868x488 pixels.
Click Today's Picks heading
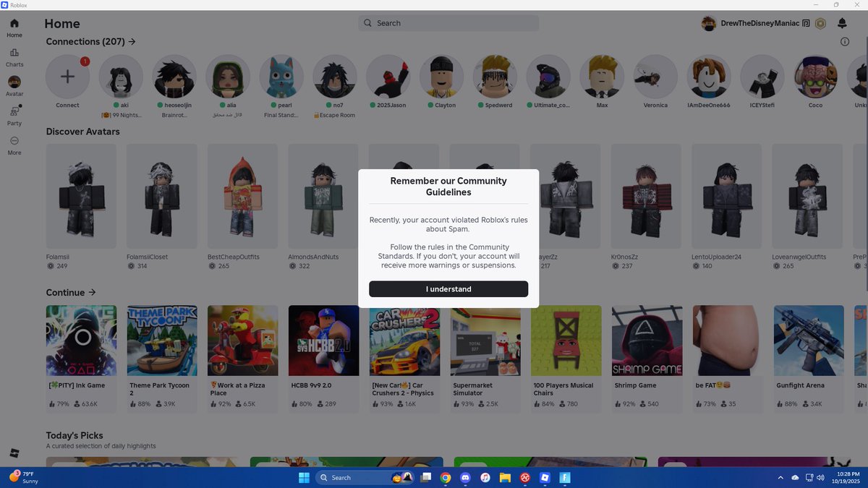click(x=75, y=435)
